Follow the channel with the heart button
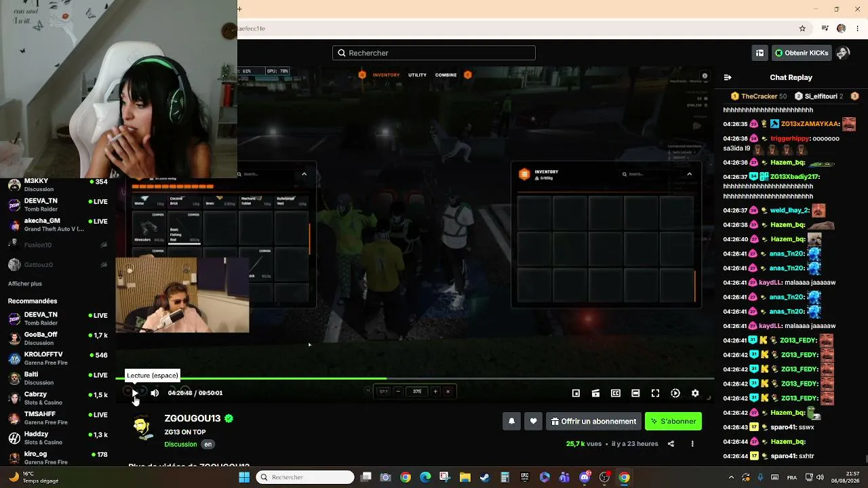Screen dimensions: 868x488 (533, 422)
